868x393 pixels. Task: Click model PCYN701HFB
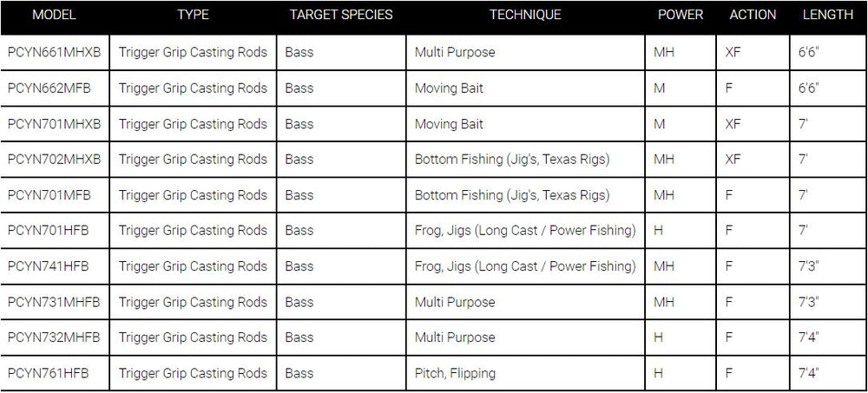tap(47, 231)
